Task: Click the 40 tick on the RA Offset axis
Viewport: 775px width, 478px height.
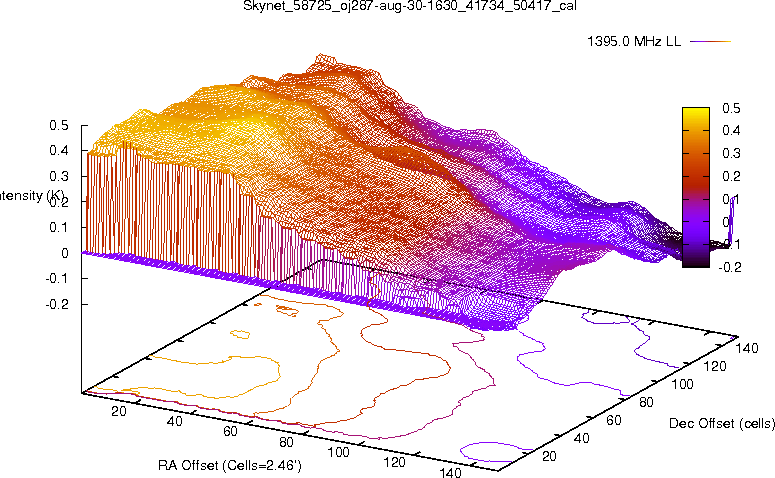Action: (x=174, y=421)
